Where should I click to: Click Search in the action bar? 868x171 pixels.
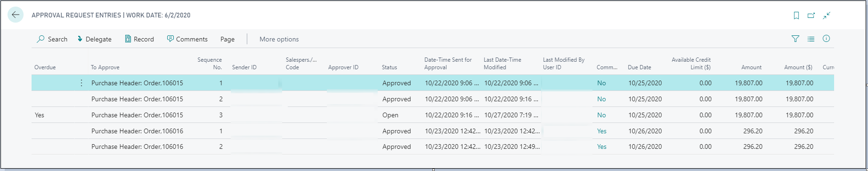[x=52, y=39]
